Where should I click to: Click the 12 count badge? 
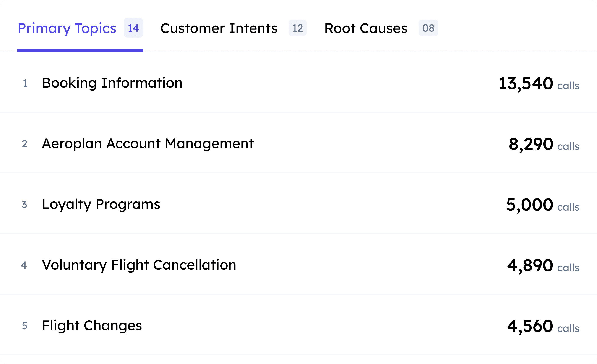pos(297,28)
